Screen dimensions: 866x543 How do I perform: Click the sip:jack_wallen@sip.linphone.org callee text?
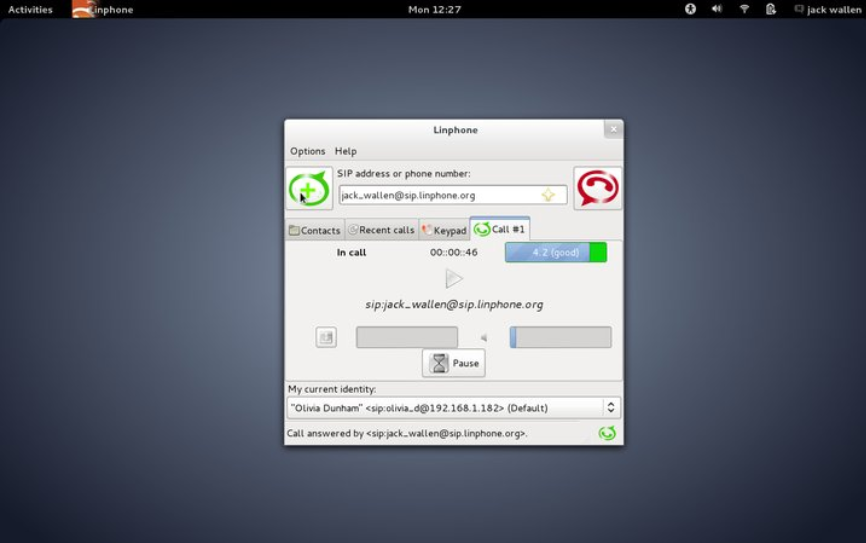click(x=454, y=304)
